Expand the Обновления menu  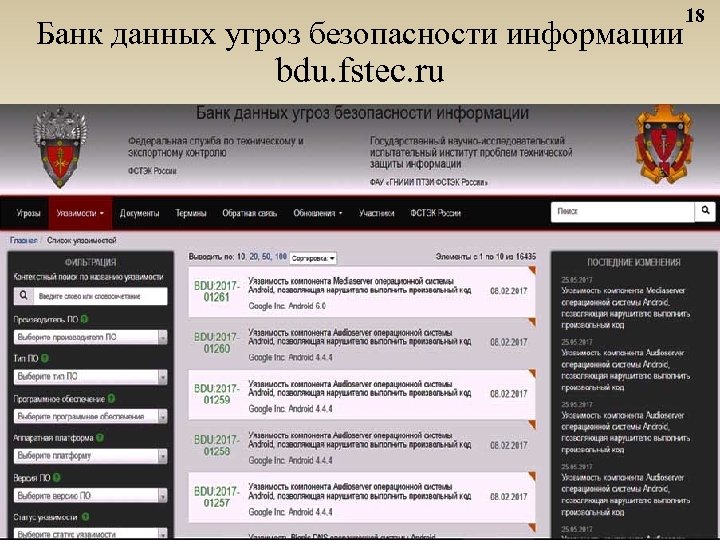[x=318, y=213]
